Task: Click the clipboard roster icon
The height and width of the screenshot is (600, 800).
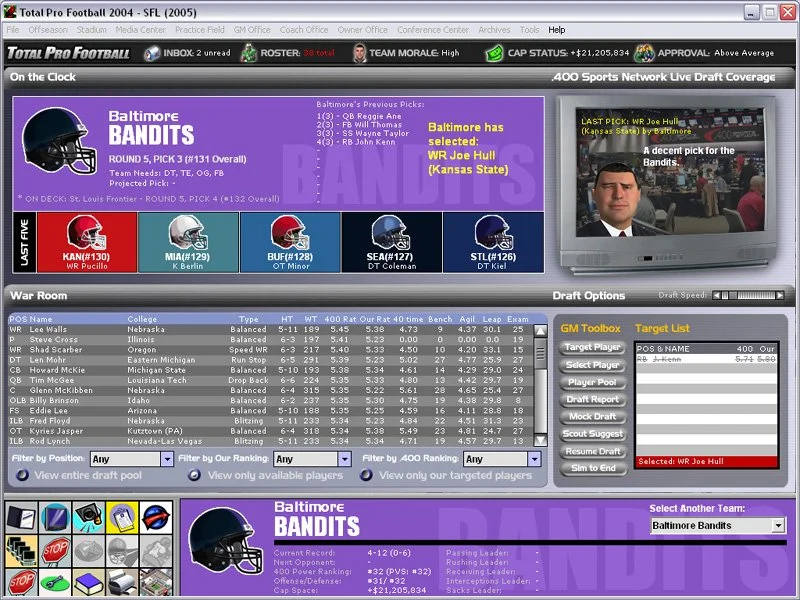Action: click(x=122, y=515)
